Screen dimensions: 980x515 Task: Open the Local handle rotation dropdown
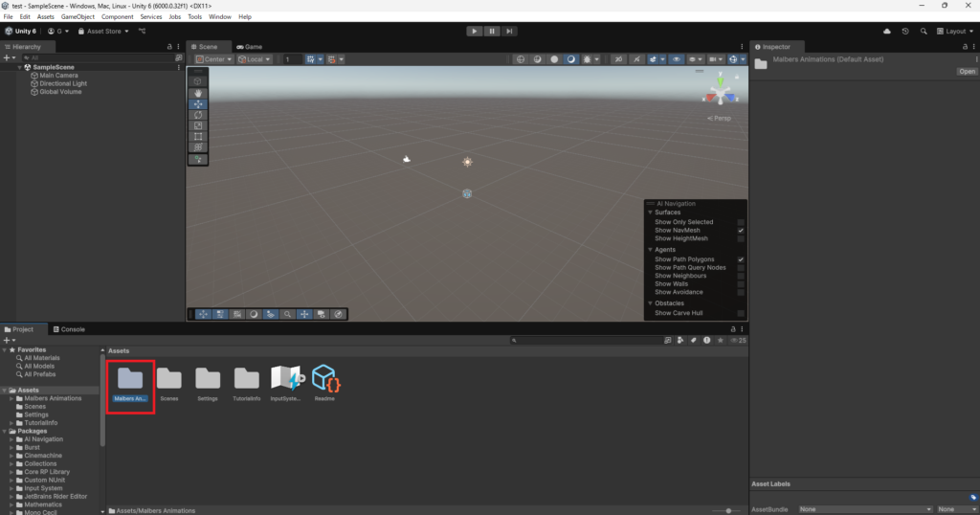[x=255, y=59]
